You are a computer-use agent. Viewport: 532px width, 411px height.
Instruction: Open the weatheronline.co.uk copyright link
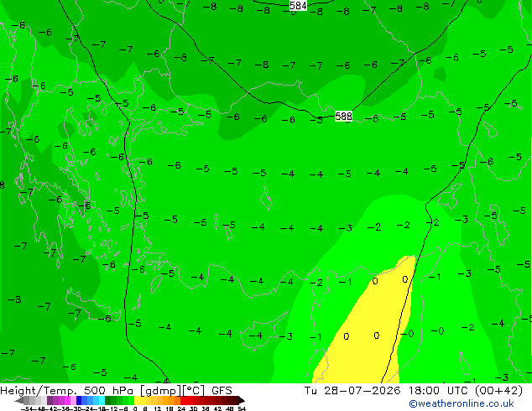(x=461, y=403)
